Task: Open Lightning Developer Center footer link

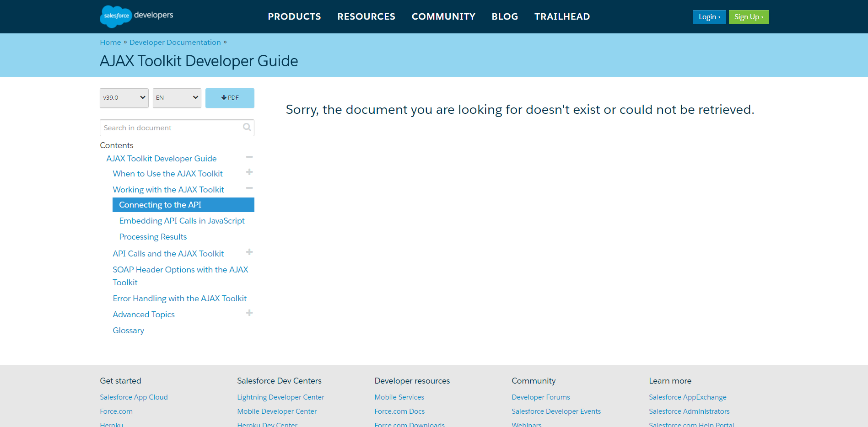Action: click(x=280, y=397)
